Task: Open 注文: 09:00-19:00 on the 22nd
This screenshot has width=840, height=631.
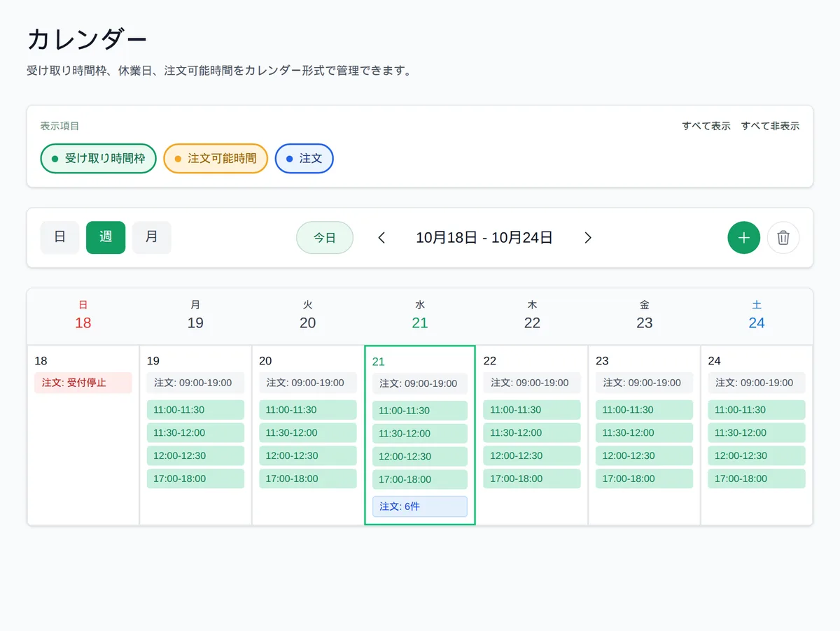Action: click(532, 383)
